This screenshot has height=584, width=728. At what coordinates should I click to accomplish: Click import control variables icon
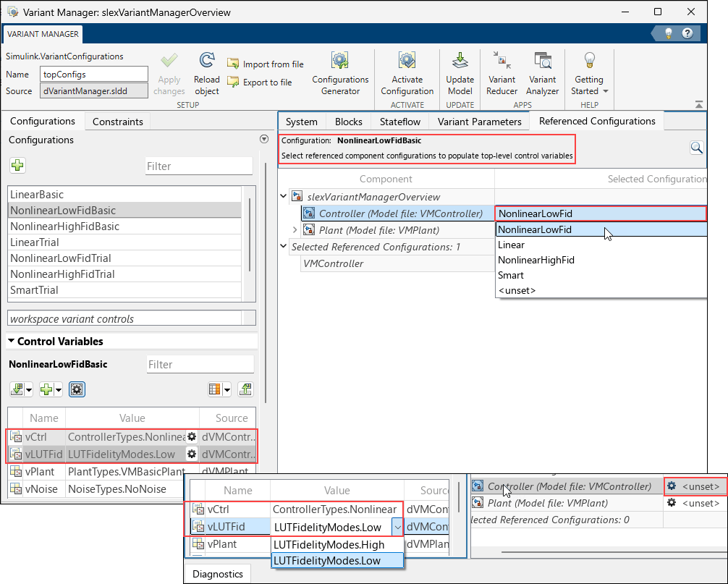point(17,389)
